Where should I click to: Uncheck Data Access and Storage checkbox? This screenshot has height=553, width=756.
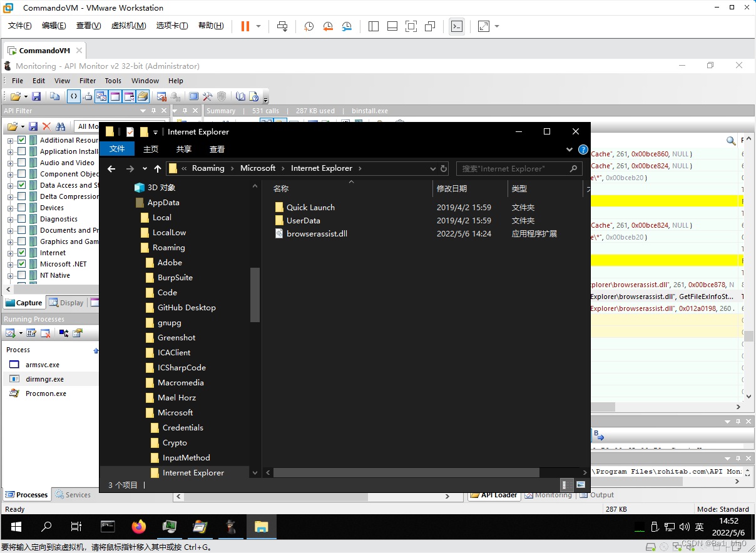coord(22,185)
